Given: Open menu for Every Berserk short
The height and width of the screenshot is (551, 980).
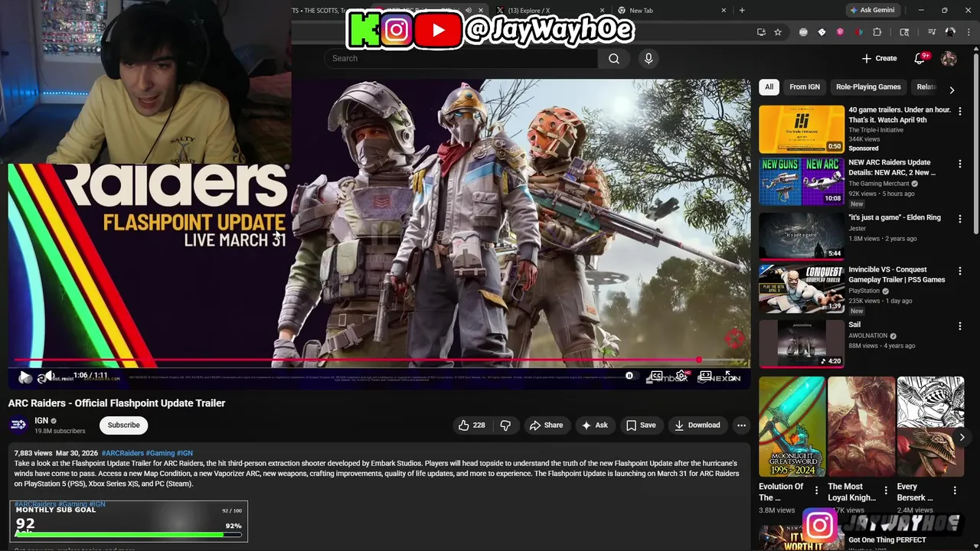Looking at the screenshot, I should click(955, 491).
